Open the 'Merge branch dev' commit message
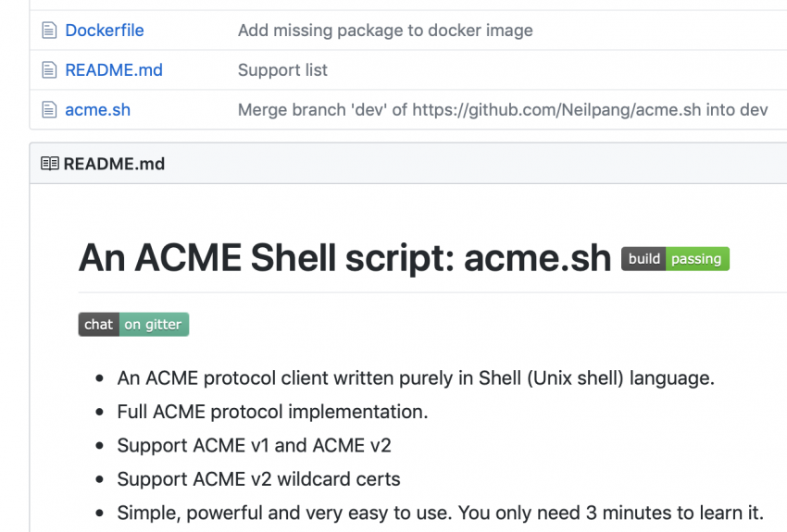This screenshot has height=532, width=787. 503,110
